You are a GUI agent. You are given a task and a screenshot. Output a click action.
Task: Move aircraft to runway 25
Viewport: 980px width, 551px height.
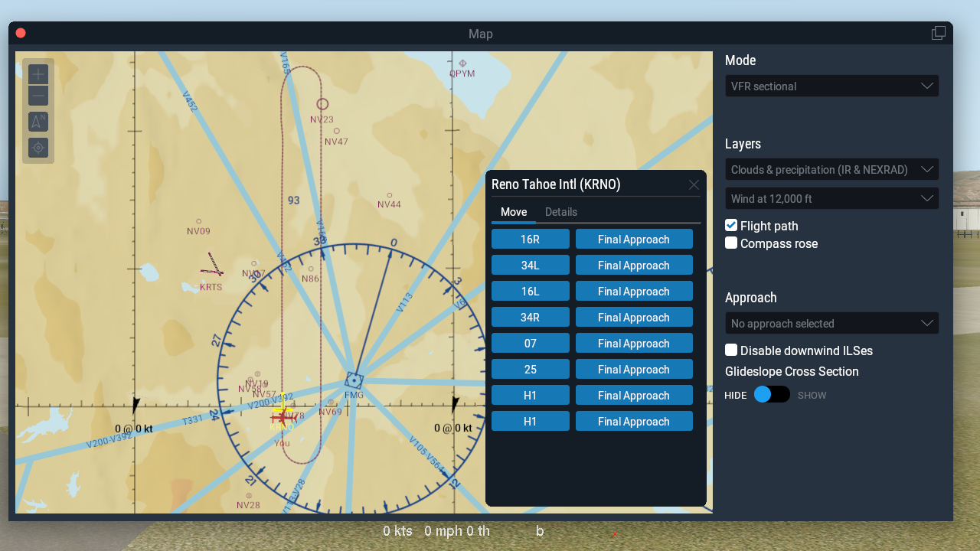coord(531,370)
